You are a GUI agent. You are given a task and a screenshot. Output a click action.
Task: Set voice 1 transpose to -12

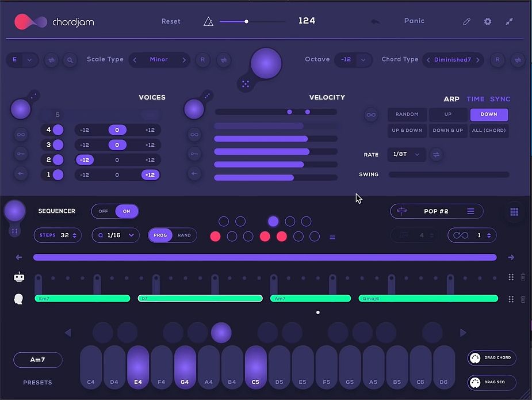pyautogui.click(x=85, y=175)
